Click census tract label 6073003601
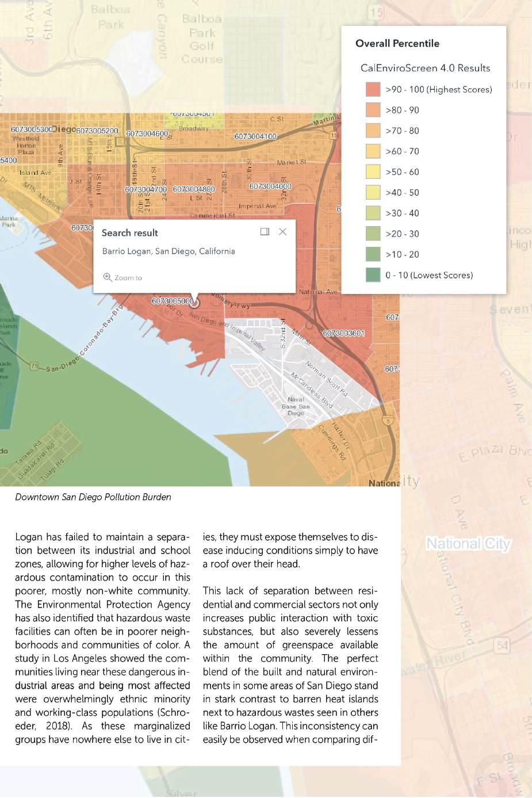532x798 pixels. tap(343, 333)
